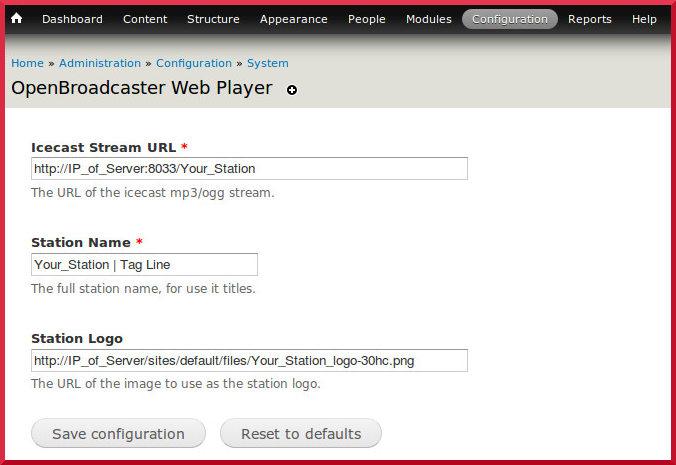
Task: Focus the Icecast Stream URL field
Action: point(249,169)
